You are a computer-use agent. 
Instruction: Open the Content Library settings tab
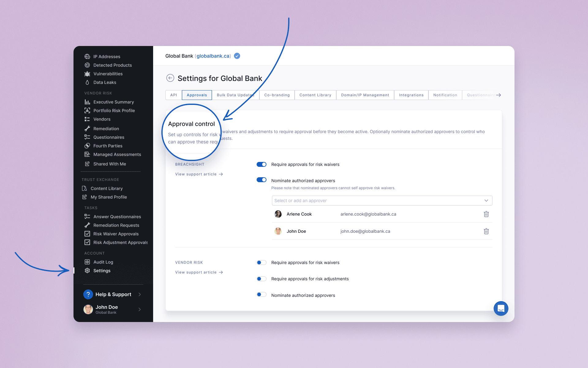tap(315, 95)
